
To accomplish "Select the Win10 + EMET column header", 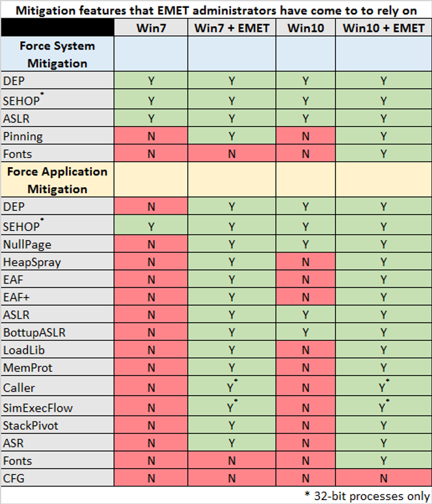I will 383,28.
